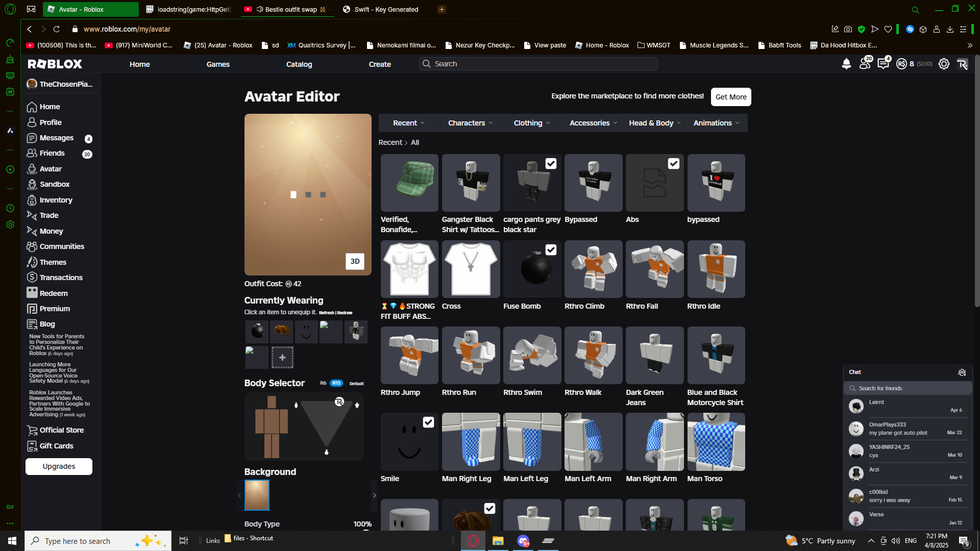Open Inventory in the sidebar

click(x=56, y=200)
